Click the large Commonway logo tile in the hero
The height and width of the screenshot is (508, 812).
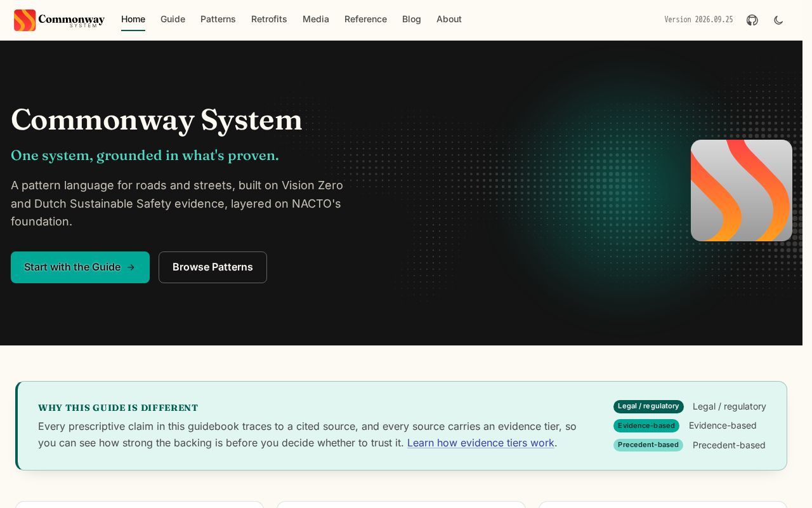[742, 190]
